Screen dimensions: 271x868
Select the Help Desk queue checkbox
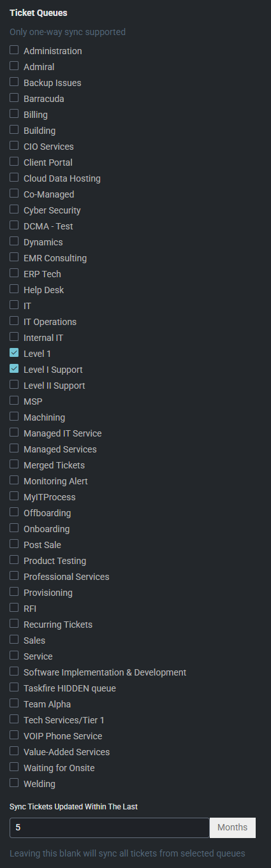[14, 289]
